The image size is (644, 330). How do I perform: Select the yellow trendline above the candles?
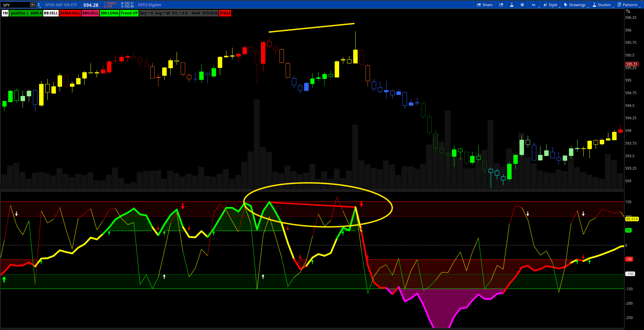pyautogui.click(x=311, y=27)
